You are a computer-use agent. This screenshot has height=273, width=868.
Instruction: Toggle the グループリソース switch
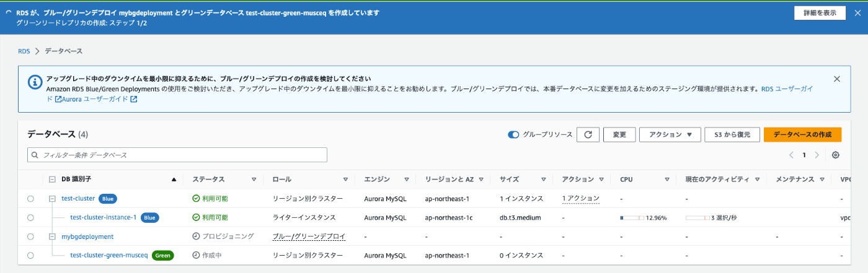(x=513, y=134)
